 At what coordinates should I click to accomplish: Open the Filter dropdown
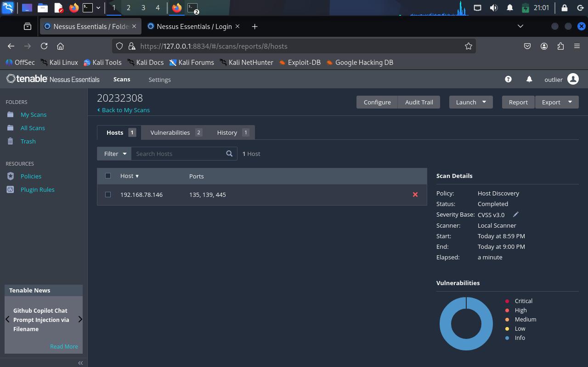114,154
